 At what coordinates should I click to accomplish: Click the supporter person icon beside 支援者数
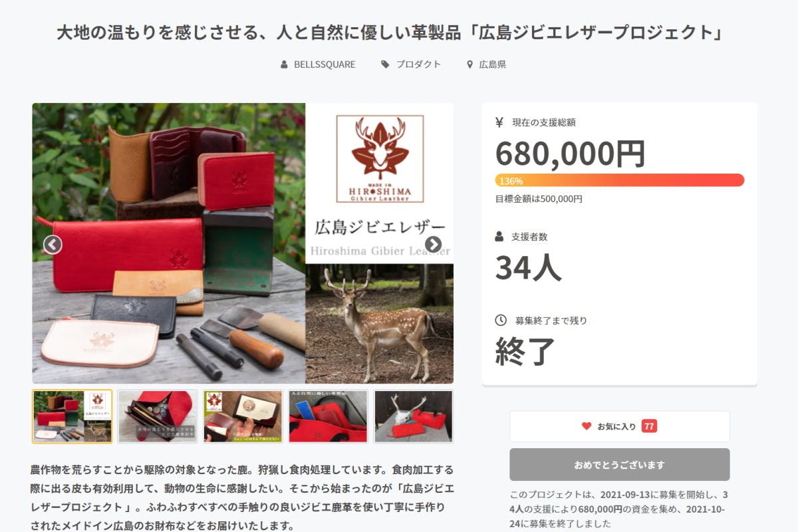pos(499,237)
